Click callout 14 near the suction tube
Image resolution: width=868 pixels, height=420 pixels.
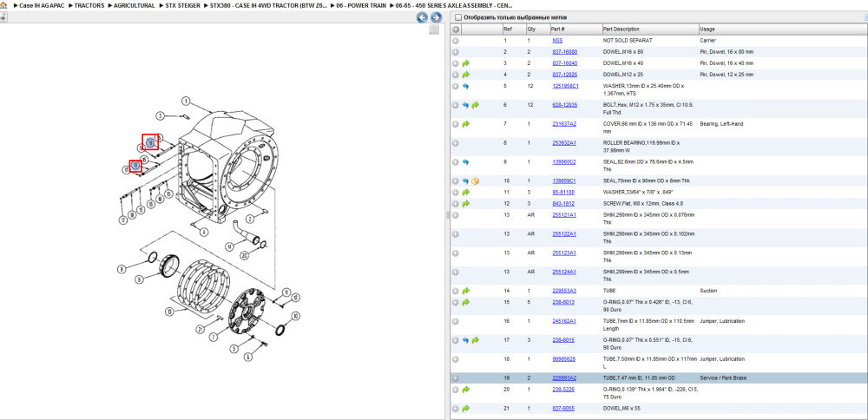pos(229,246)
